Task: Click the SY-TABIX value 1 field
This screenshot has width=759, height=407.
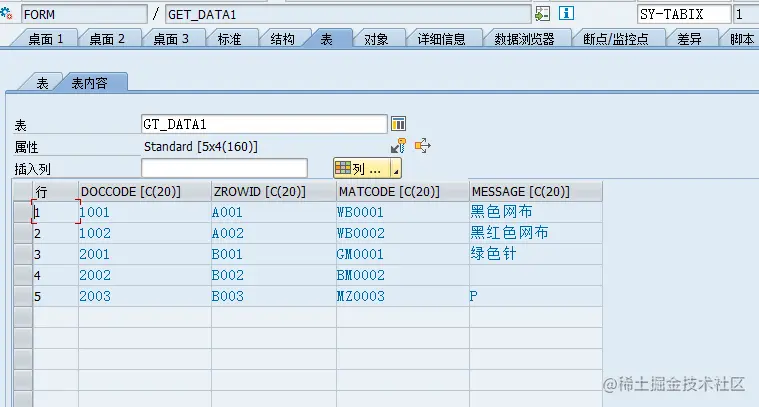Action: (746, 14)
